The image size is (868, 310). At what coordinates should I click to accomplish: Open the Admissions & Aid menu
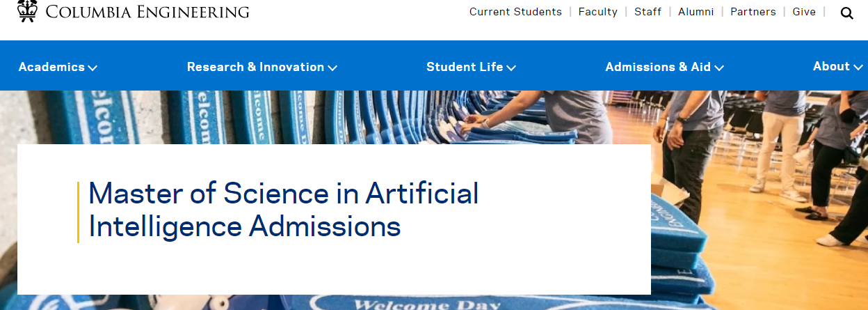[658, 67]
